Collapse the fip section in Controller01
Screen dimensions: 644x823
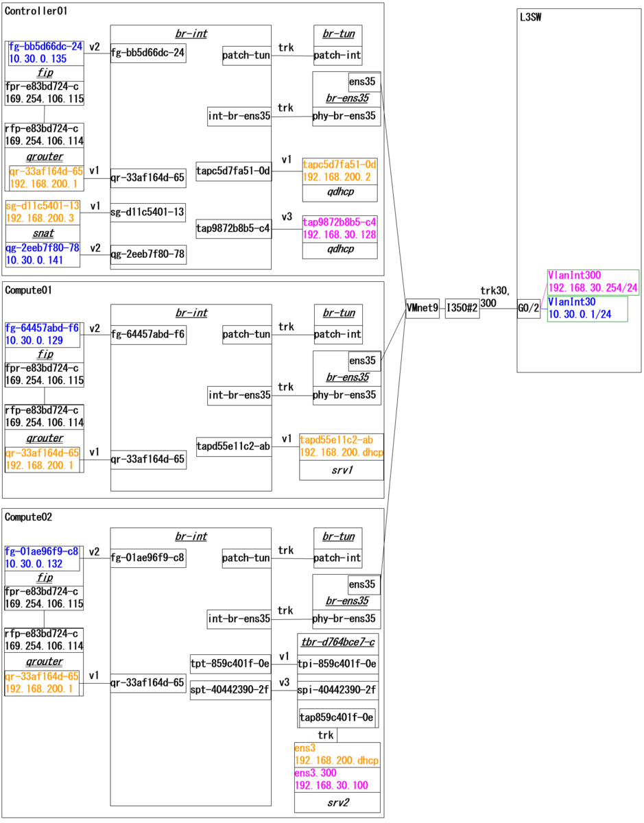pyautogui.click(x=43, y=72)
